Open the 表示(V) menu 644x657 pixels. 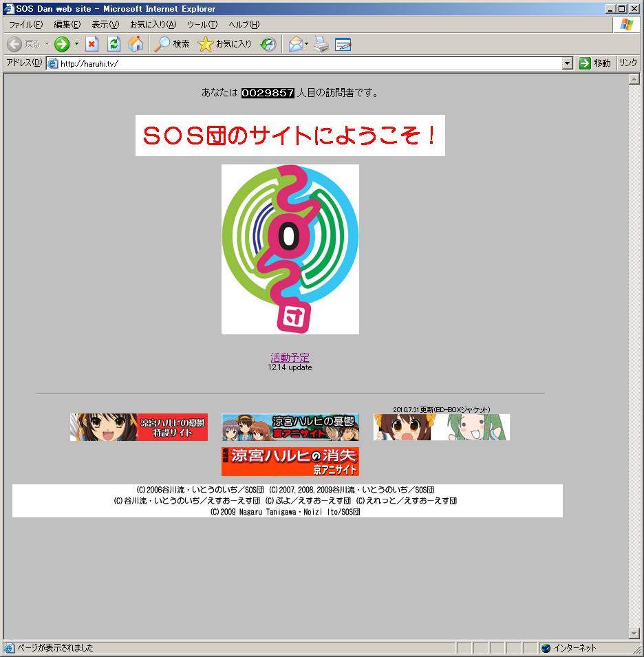[105, 25]
